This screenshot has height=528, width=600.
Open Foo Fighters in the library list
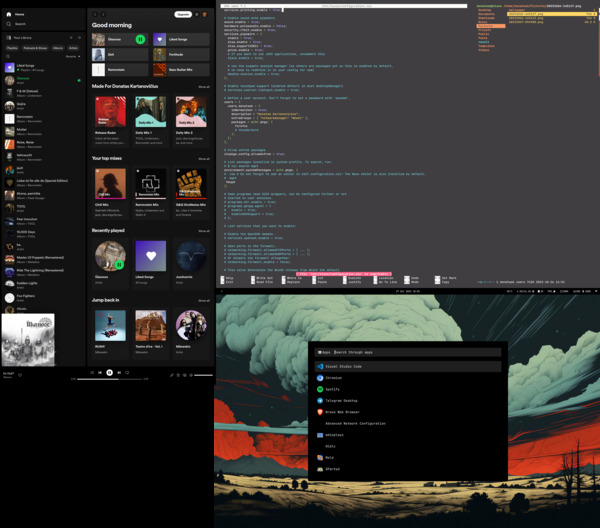point(42,298)
